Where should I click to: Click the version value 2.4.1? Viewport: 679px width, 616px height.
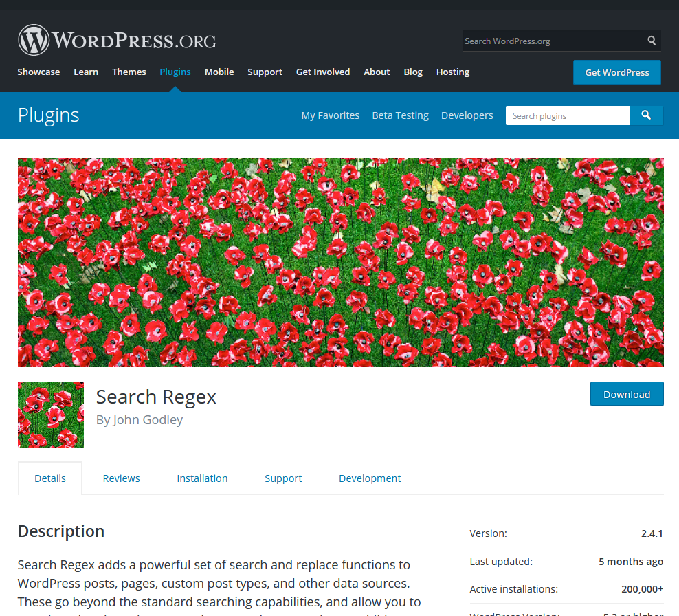[652, 533]
